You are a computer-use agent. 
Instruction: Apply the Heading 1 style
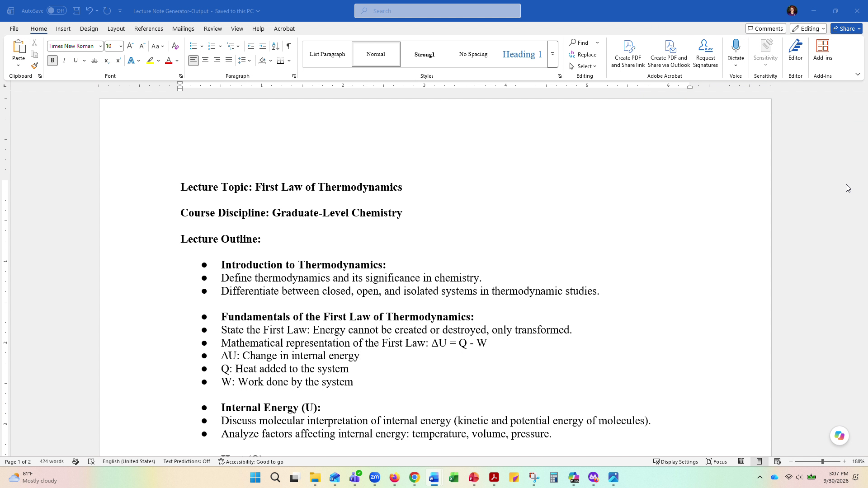point(522,54)
